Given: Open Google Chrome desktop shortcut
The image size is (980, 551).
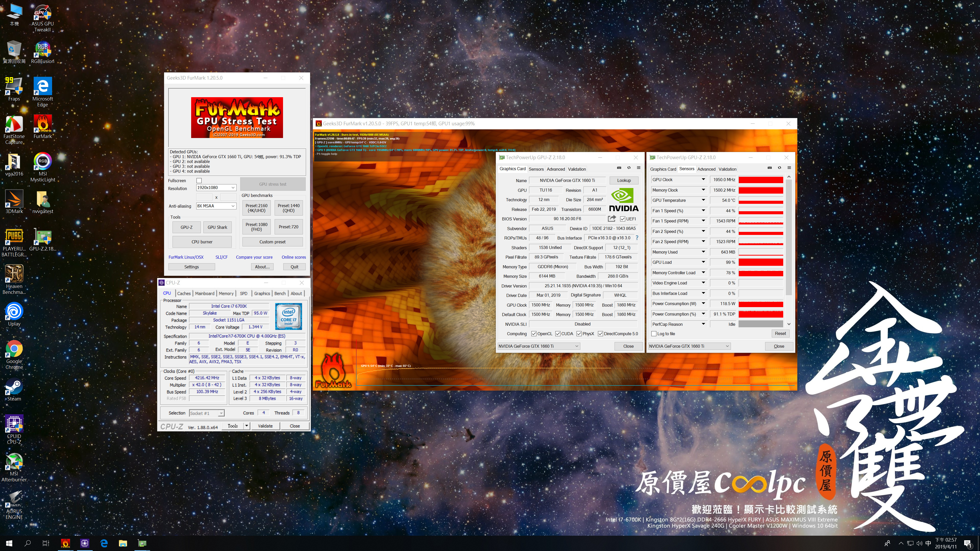Looking at the screenshot, I should (x=14, y=355).
